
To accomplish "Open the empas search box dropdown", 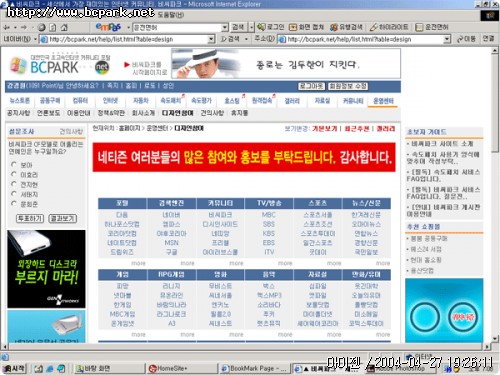I will pos(225,27).
